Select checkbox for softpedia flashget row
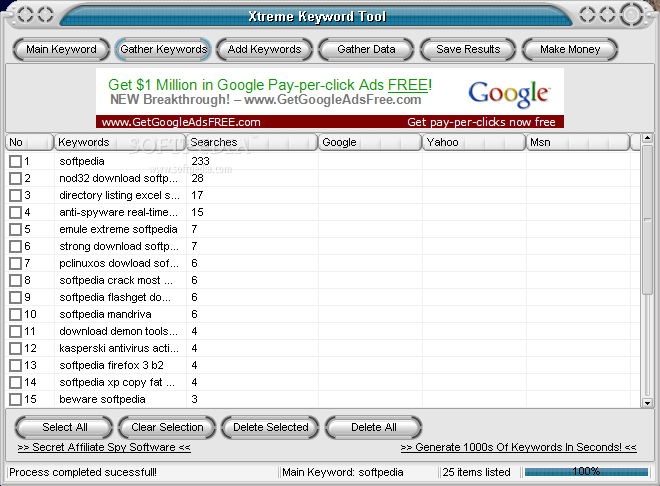This screenshot has width=660, height=486. tap(16, 297)
